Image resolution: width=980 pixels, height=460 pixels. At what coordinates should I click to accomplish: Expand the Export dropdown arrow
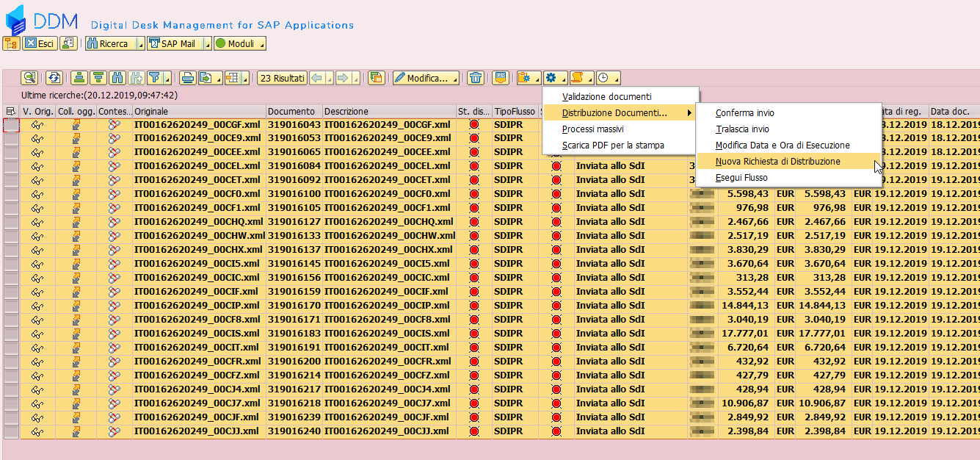tap(218, 78)
